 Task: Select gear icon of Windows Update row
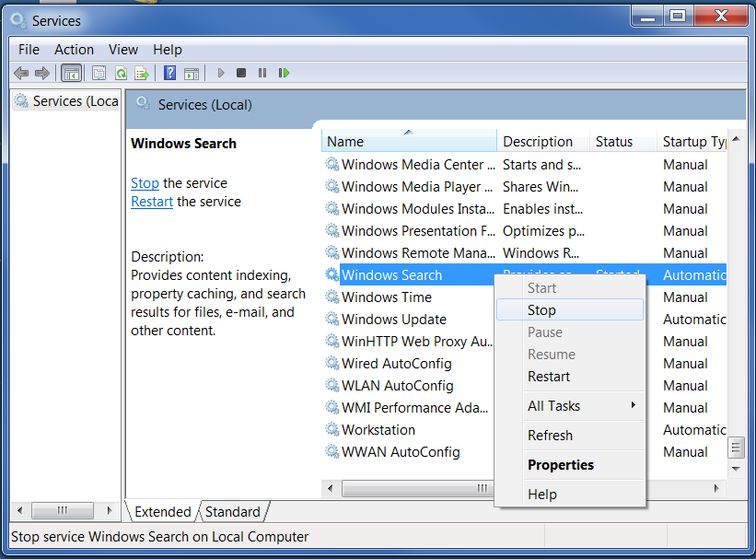[331, 319]
